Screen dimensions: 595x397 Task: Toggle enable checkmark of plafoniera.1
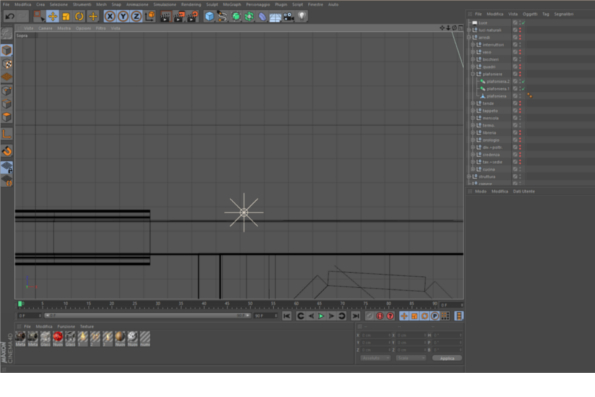pyautogui.click(x=523, y=89)
